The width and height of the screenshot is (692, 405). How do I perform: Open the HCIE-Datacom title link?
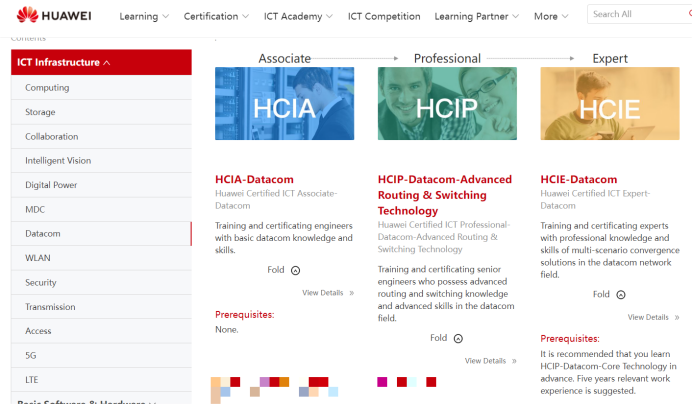click(579, 179)
